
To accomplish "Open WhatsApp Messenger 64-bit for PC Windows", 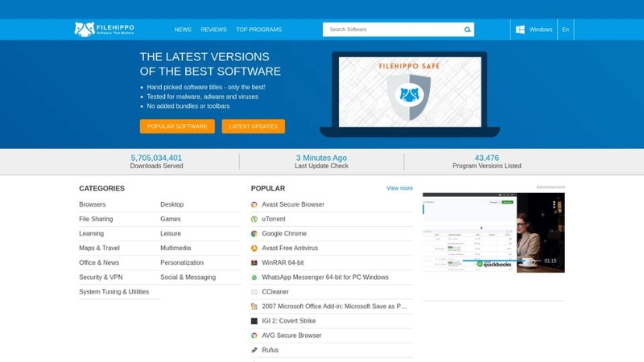I will (x=325, y=278).
